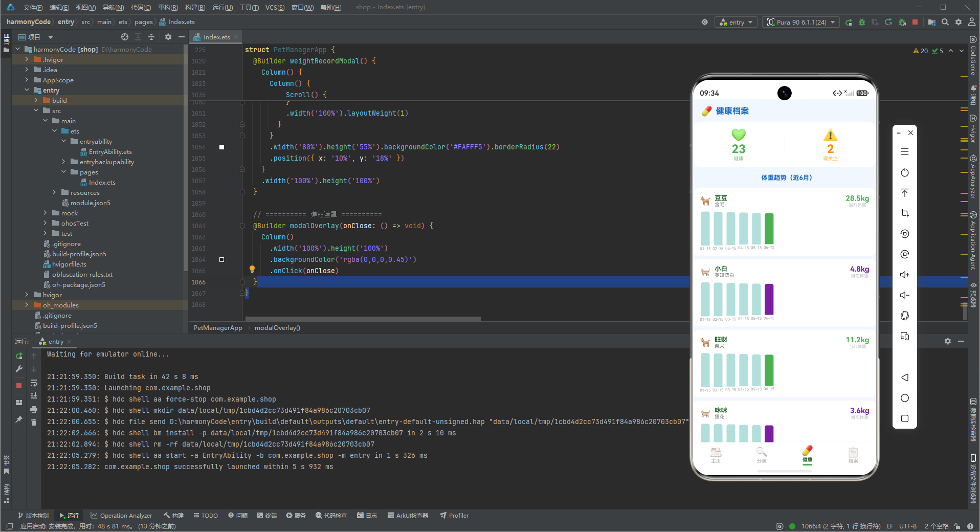The image size is (980, 532).
Task: Click the print icon in Run console
Action: coord(34,409)
